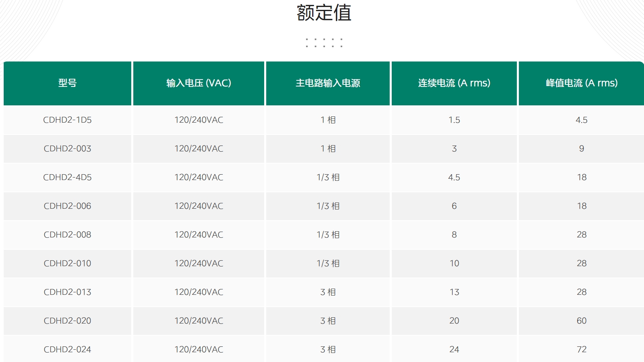Image resolution: width=644 pixels, height=362 pixels.
Task: Click 120/240VAC in CDHD2-006 row
Action: (199, 206)
